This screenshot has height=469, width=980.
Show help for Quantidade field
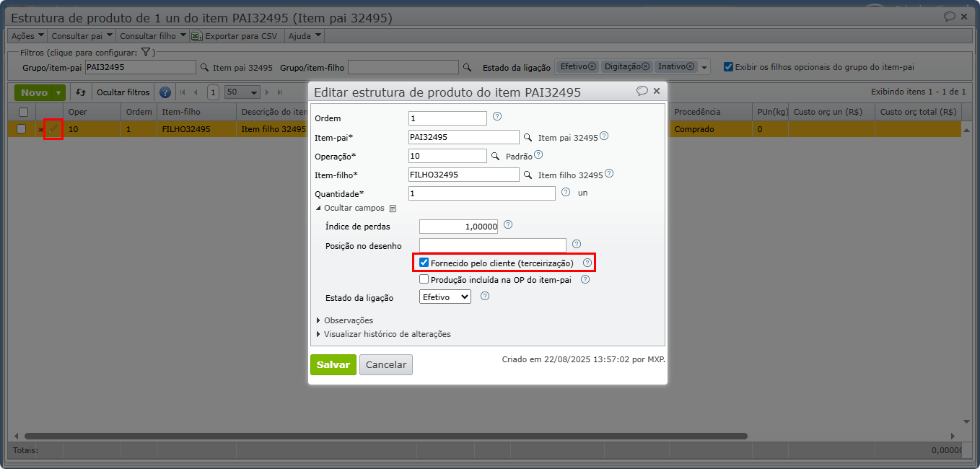click(x=566, y=192)
